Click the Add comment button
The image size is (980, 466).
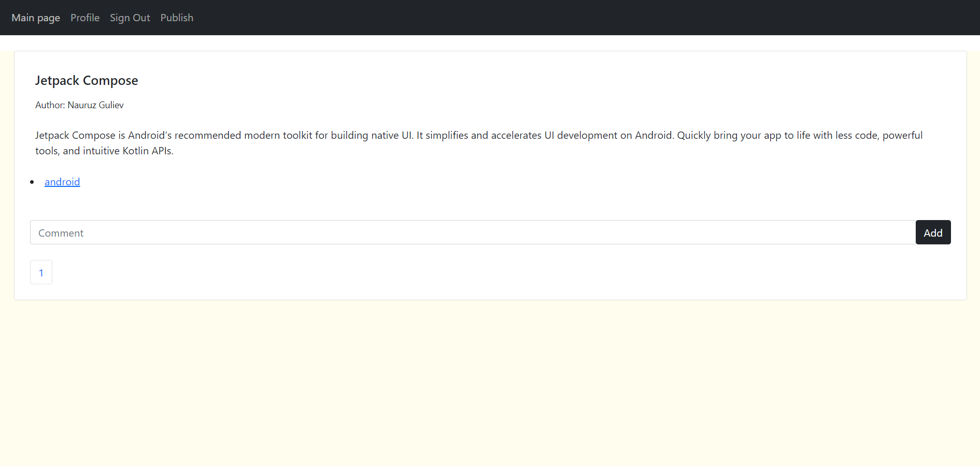[933, 232]
